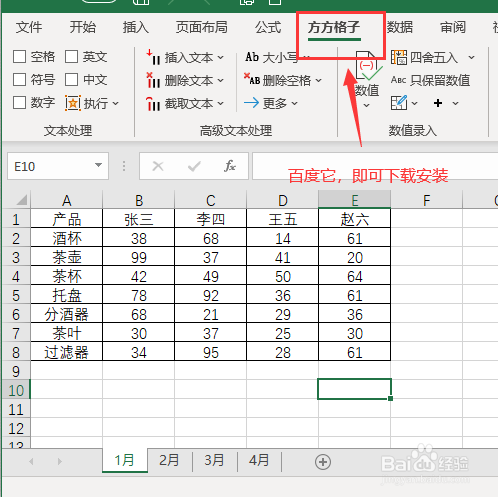Image resolution: width=498 pixels, height=497 pixels.
Task: Click the plus icon in 数值录入
Action: pos(438,103)
